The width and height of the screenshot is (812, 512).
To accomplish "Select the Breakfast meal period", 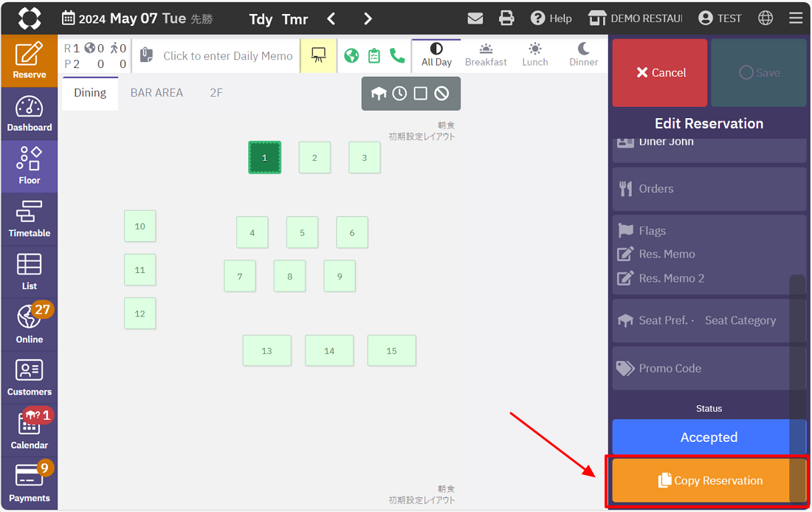I will click(486, 55).
